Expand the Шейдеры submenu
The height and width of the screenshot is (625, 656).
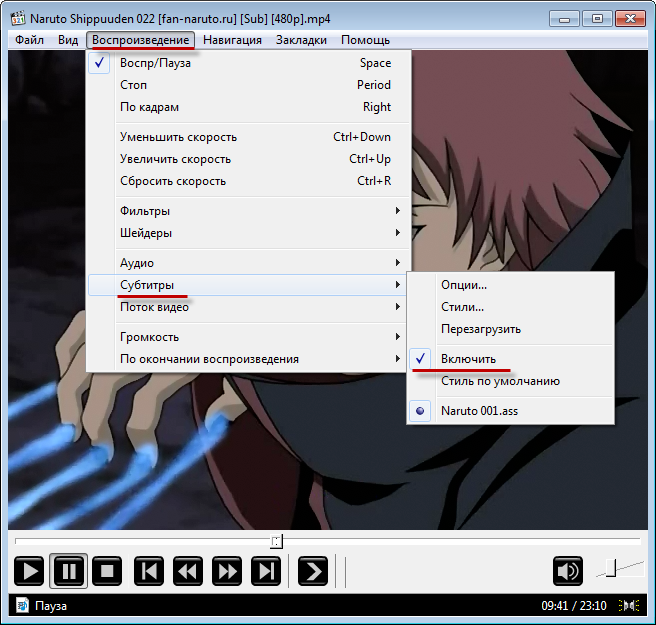pyautogui.click(x=249, y=233)
